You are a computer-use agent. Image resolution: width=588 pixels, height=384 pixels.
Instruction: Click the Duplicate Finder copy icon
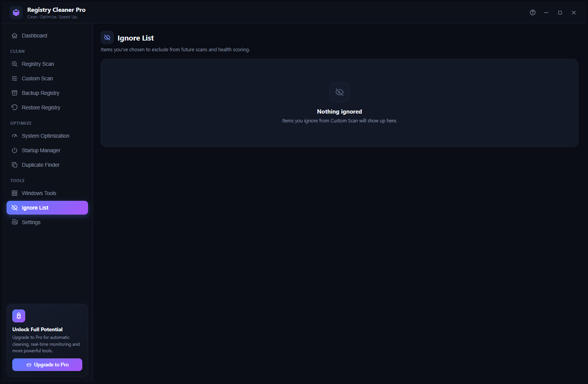[15, 165]
